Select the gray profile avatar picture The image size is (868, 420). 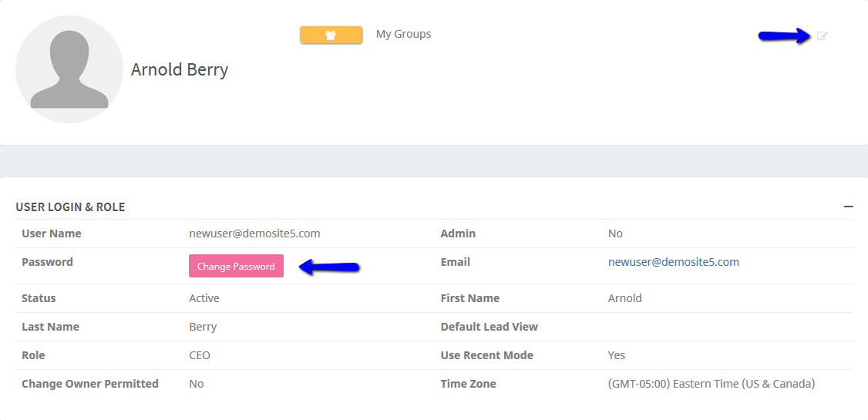click(69, 69)
